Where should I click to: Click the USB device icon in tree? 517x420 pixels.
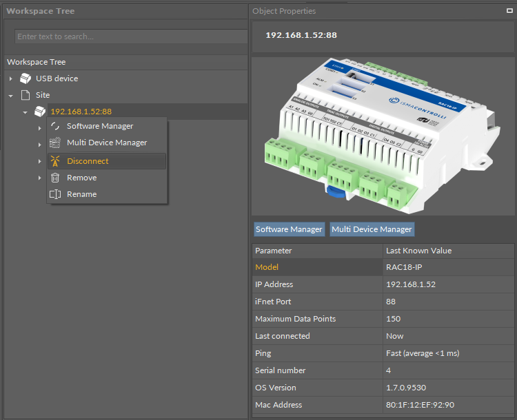tap(26, 78)
